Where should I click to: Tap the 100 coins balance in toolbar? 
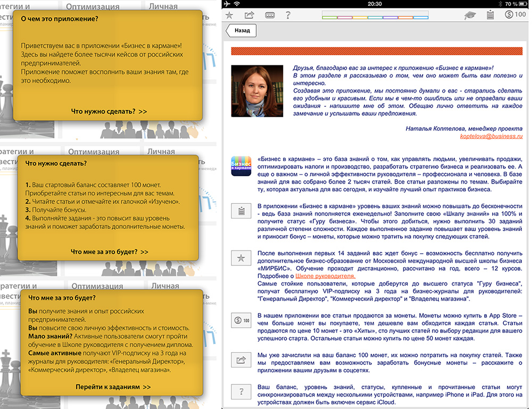pyautogui.click(x=516, y=14)
